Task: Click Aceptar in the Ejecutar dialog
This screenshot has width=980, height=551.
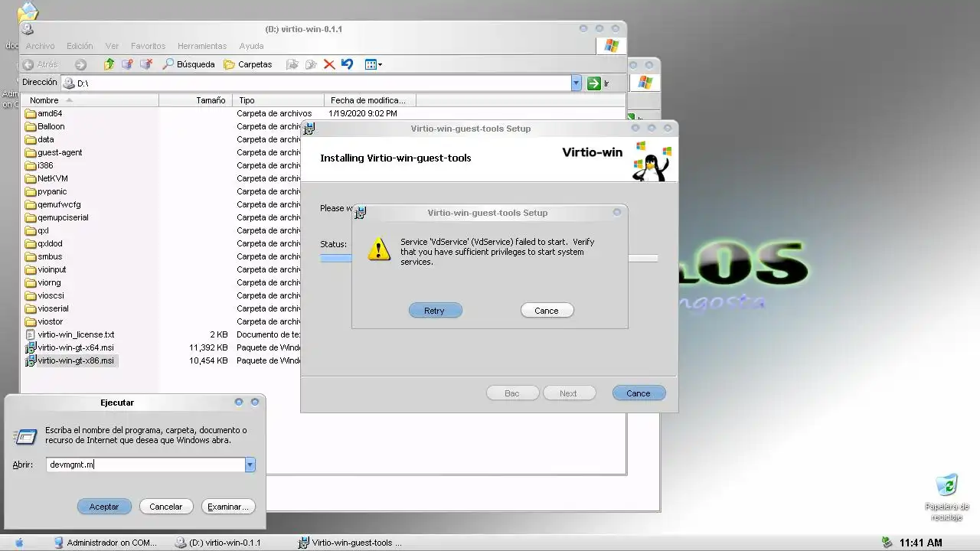Action: tap(104, 507)
